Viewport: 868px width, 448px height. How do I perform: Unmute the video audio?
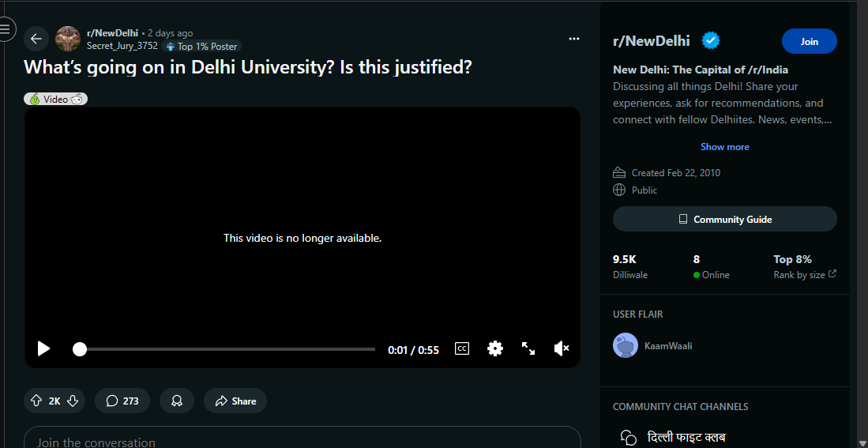pyautogui.click(x=562, y=348)
